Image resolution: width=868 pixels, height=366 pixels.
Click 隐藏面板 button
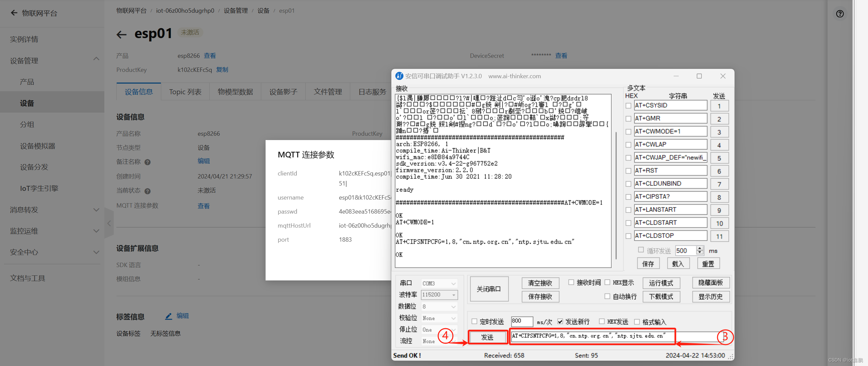[711, 283]
